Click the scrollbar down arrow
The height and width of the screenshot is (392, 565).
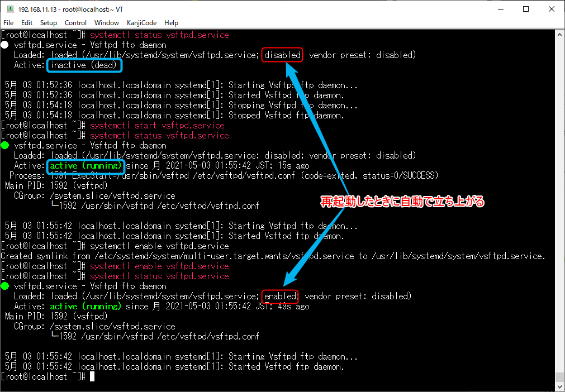[559, 386]
